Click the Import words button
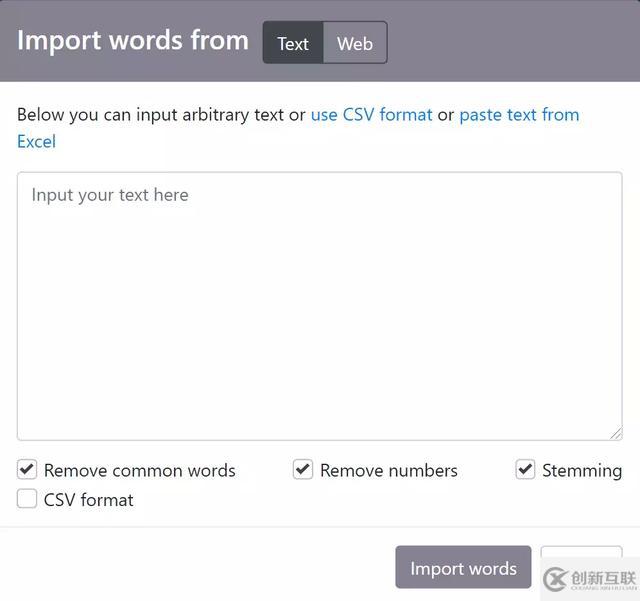The width and height of the screenshot is (640, 601). click(463, 567)
